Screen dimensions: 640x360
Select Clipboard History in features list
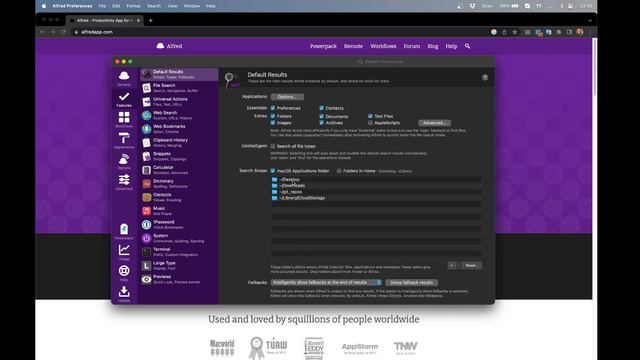(179, 142)
